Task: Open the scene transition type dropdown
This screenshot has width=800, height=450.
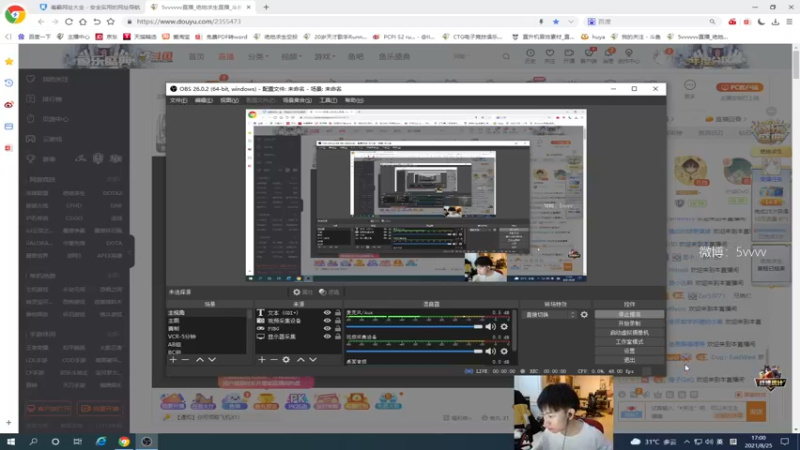Action: pos(550,315)
